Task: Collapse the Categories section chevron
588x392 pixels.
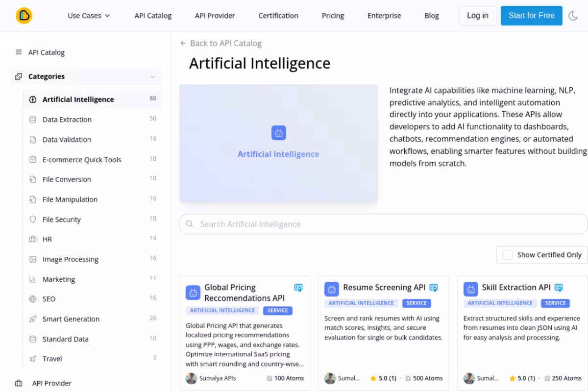Action: 153,77
